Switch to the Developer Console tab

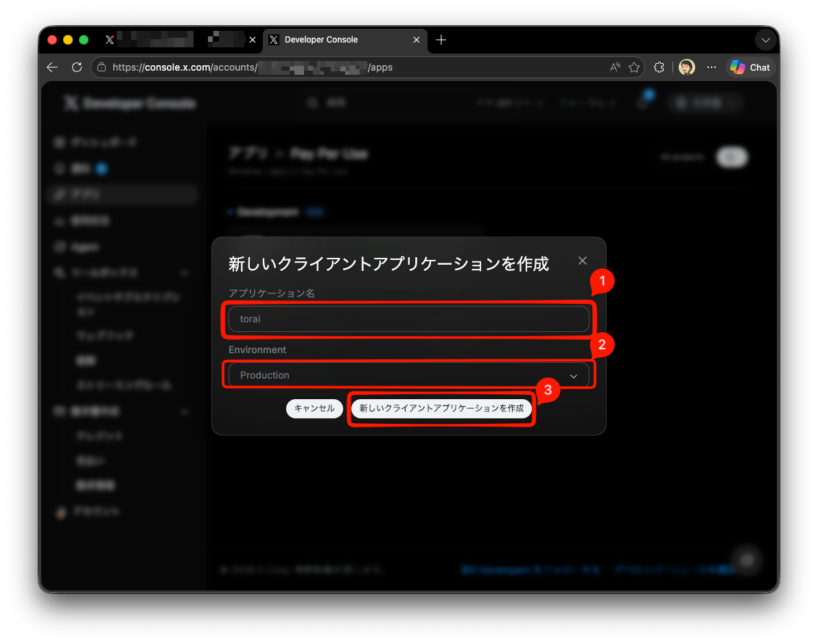point(344,40)
